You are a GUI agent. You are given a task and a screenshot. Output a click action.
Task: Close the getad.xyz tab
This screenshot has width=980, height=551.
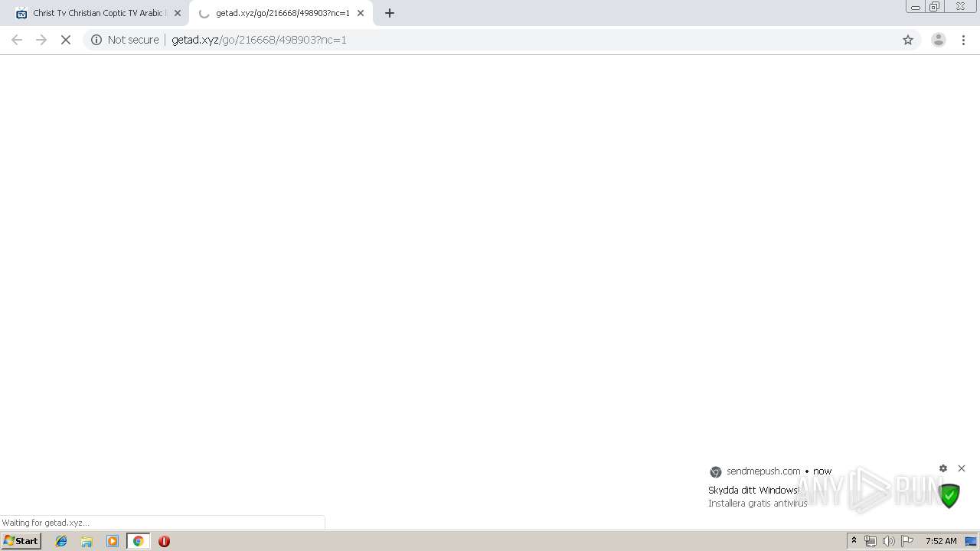(361, 13)
